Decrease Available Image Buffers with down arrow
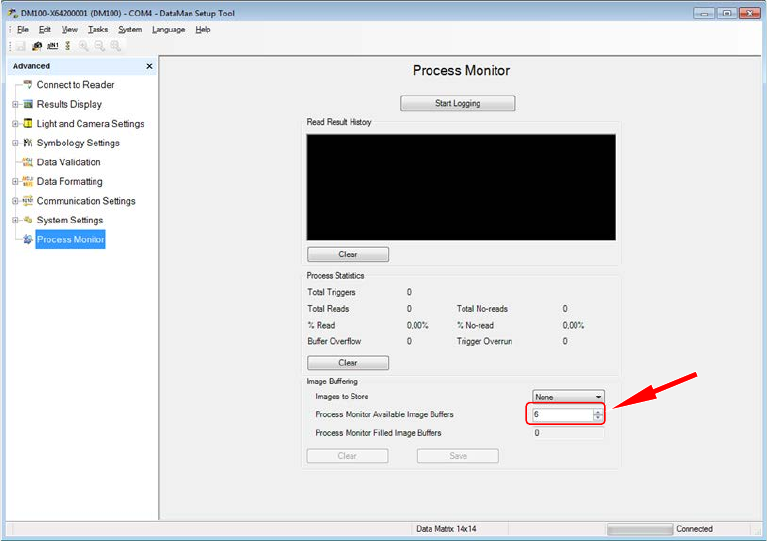The width and height of the screenshot is (767, 541). tap(598, 417)
